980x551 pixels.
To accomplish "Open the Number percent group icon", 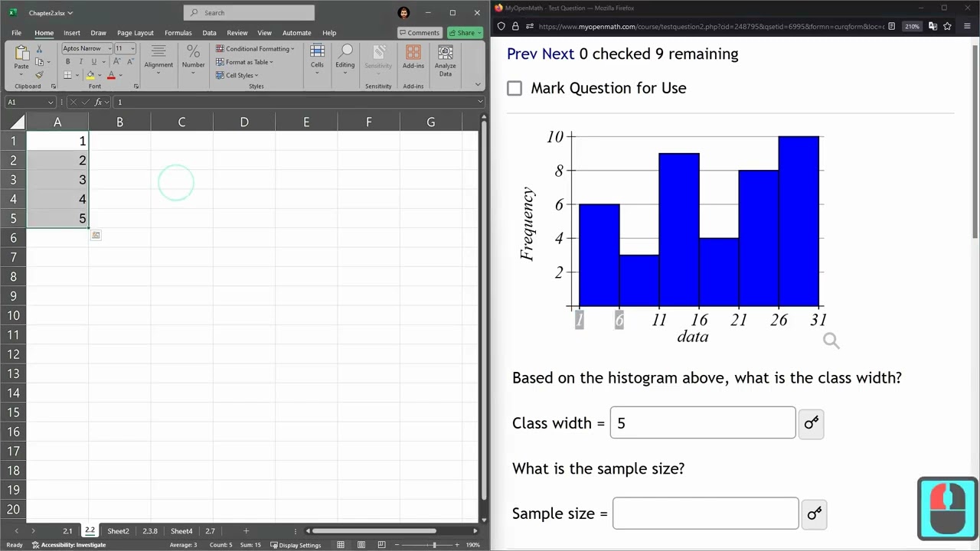I will 193,52.
